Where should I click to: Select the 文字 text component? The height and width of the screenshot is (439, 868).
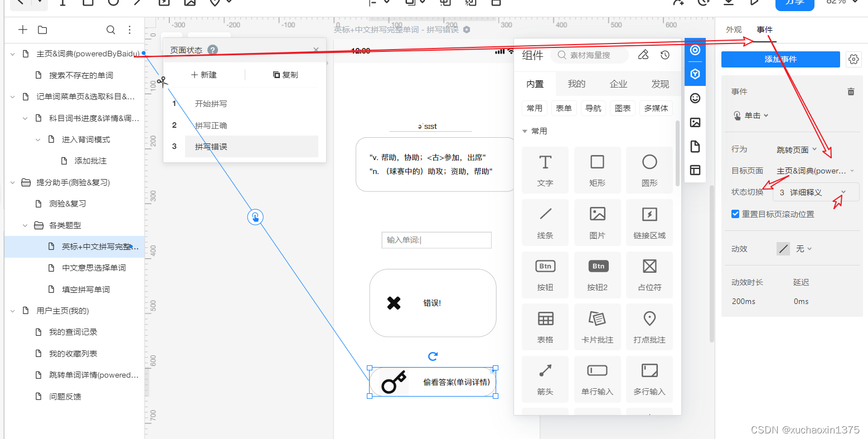click(545, 170)
